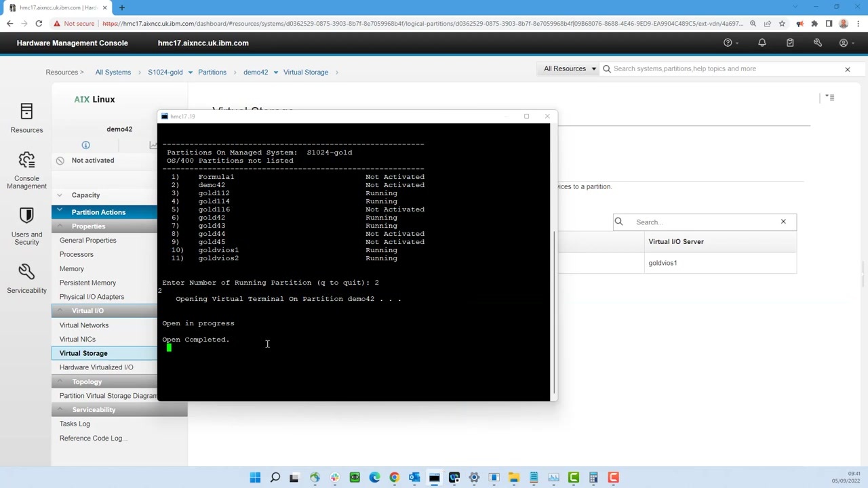Clear the Virtual Storage table search
The width and height of the screenshot is (868, 488).
coord(783,222)
